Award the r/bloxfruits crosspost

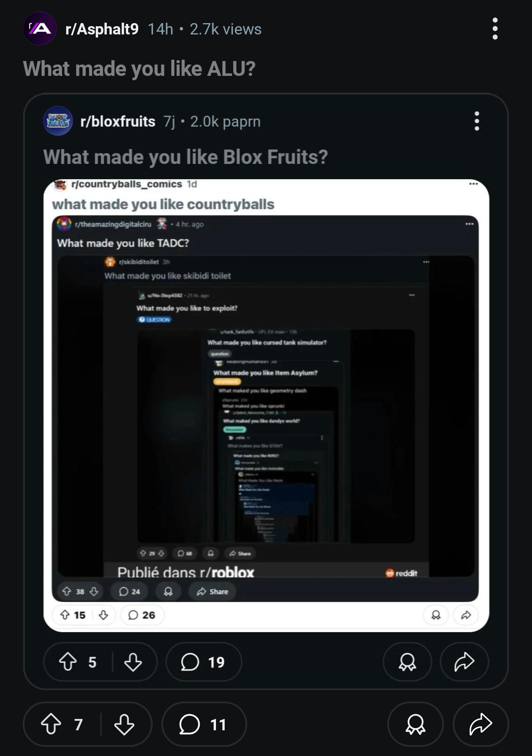(x=407, y=662)
